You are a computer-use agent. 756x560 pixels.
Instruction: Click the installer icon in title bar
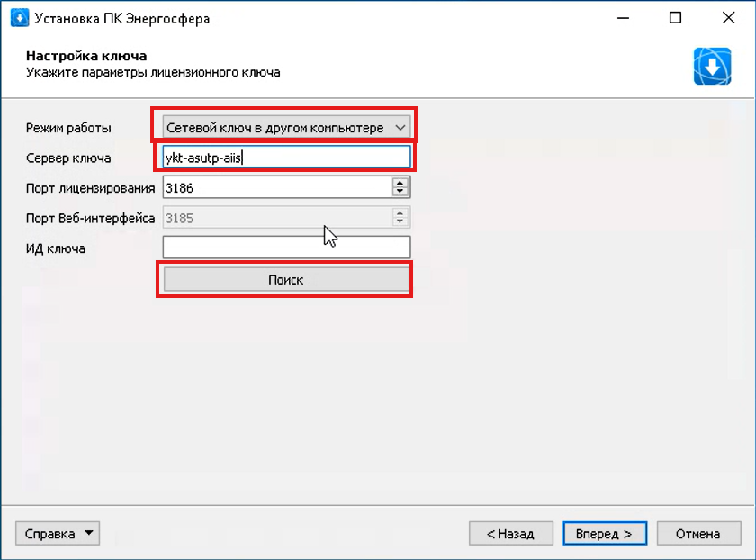pyautogui.click(x=20, y=18)
